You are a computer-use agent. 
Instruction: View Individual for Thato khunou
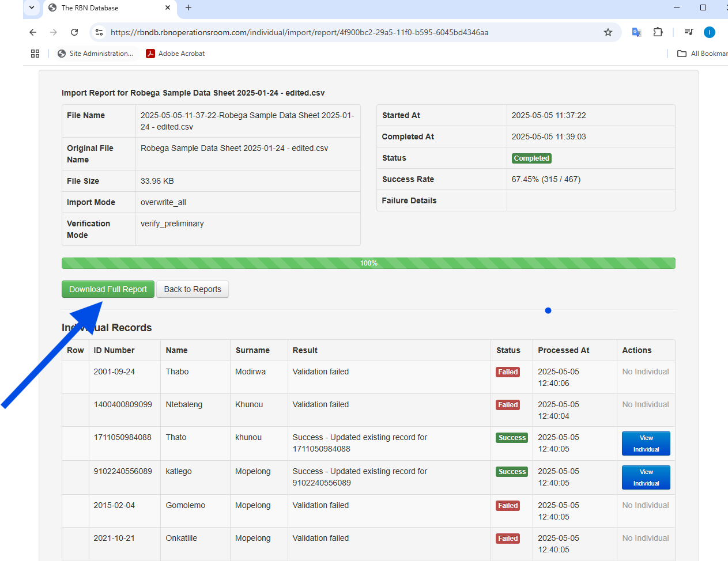click(646, 444)
